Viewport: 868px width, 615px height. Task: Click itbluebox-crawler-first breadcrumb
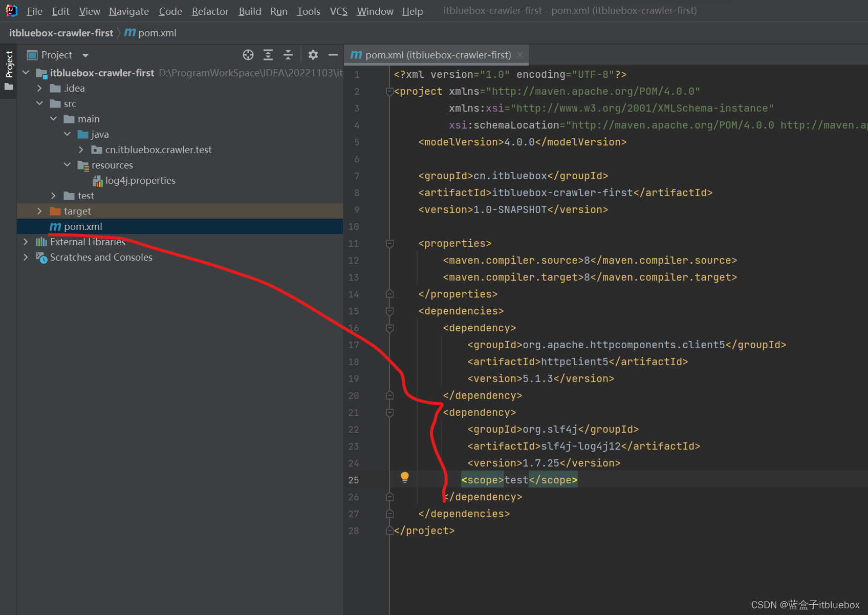tap(61, 33)
